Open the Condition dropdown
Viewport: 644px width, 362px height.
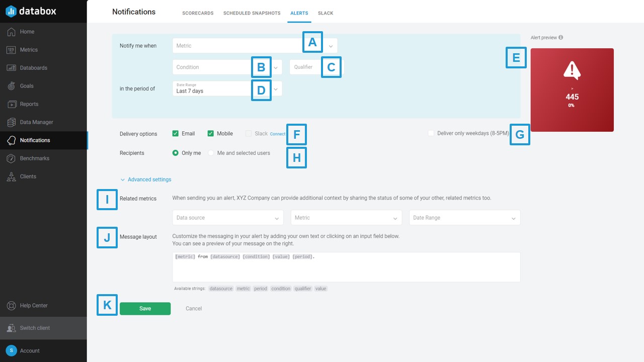227,67
